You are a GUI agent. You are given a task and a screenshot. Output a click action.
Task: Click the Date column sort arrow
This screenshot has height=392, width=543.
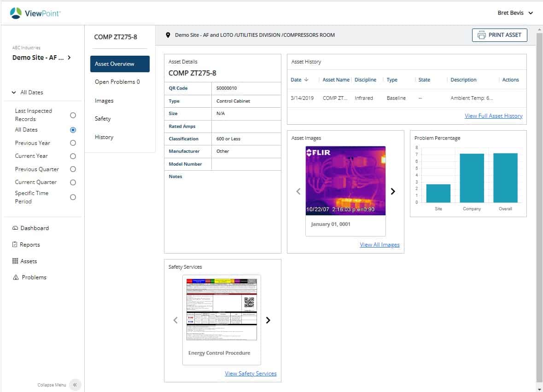[307, 80]
